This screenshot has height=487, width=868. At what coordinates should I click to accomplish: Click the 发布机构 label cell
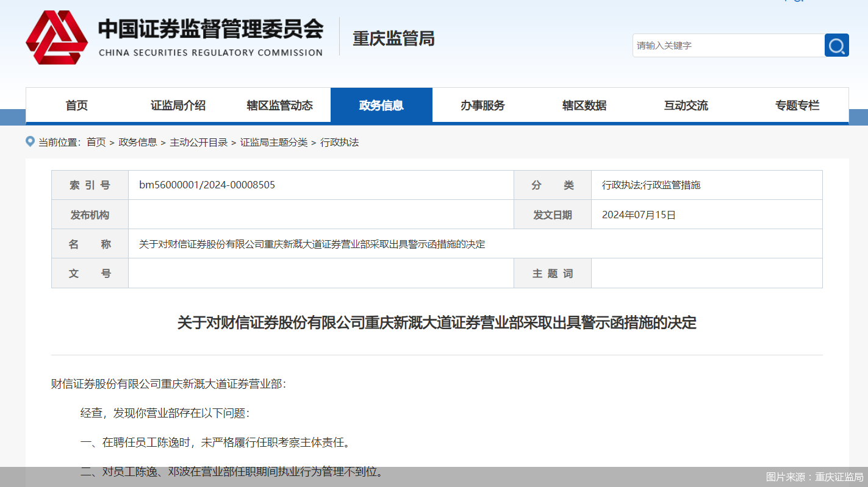click(90, 215)
